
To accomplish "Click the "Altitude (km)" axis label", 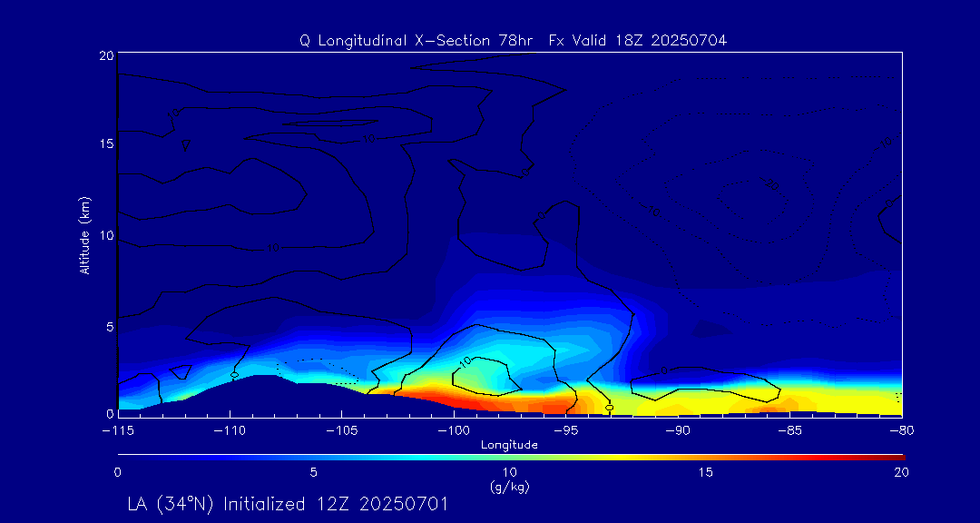I will coord(85,234).
